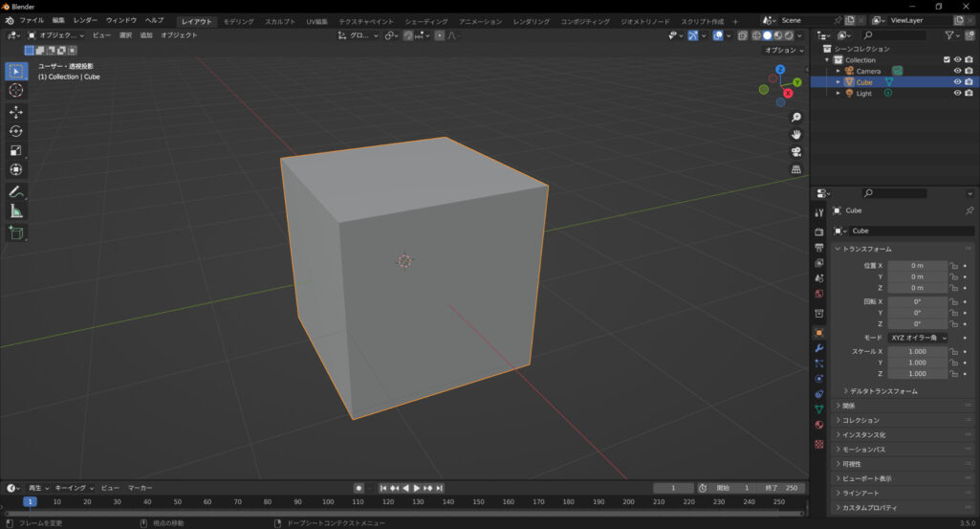980x529 pixels.
Task: Switch to the Modeling workspace tab
Action: tap(239, 21)
